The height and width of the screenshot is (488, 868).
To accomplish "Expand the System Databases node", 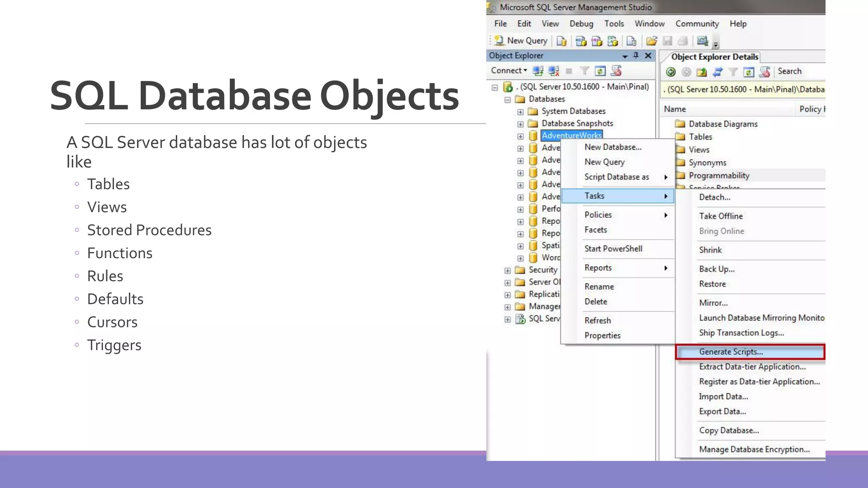I will (x=520, y=112).
